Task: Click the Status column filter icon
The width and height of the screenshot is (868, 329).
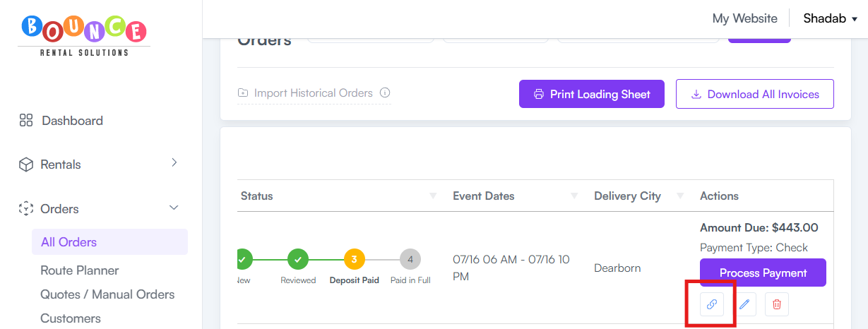Action: [x=432, y=196]
